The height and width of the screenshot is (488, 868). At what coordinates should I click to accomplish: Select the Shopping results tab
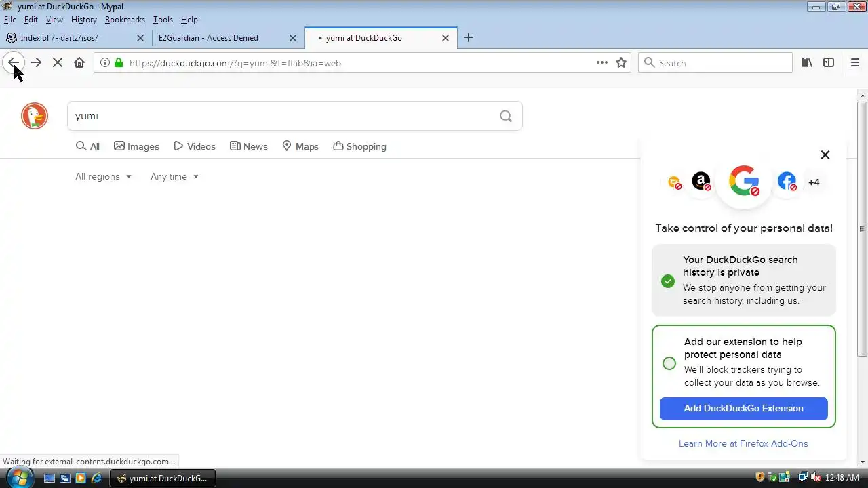click(359, 146)
